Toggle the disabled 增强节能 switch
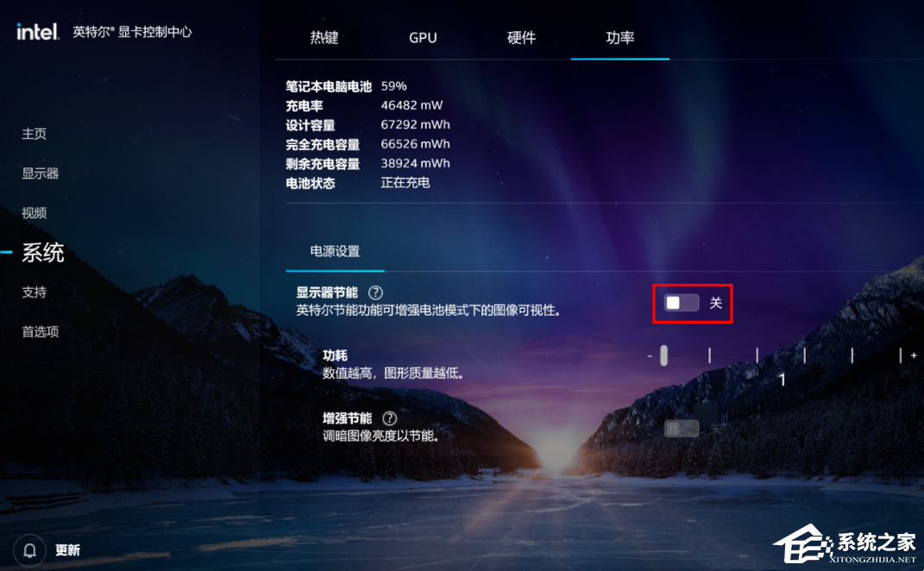924x571 pixels. point(682,429)
